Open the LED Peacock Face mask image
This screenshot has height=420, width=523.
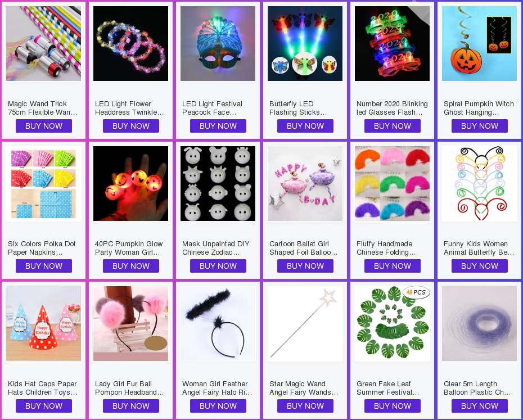pos(218,43)
